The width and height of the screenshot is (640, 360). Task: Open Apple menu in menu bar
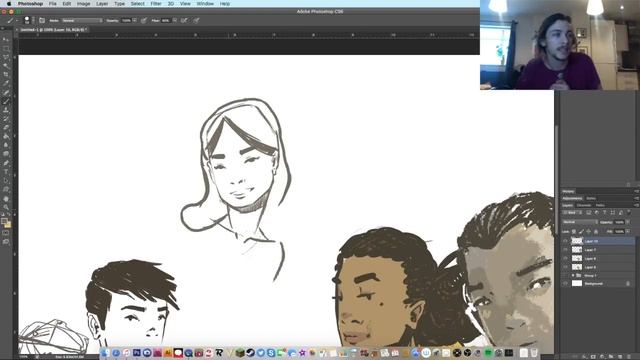9,3
